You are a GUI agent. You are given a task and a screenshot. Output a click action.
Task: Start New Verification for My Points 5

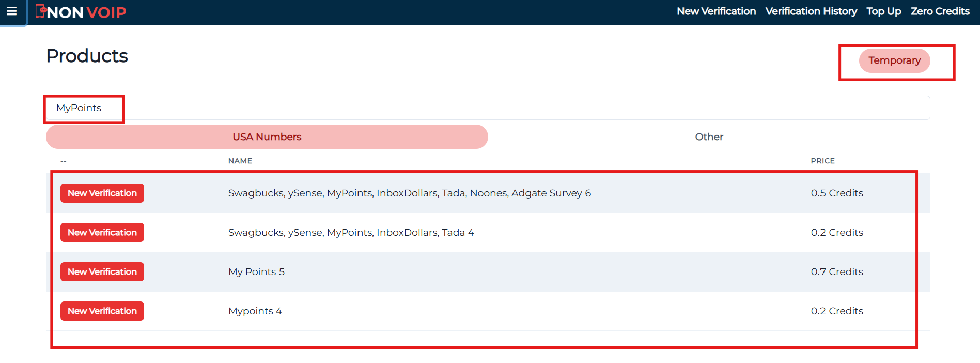[102, 271]
